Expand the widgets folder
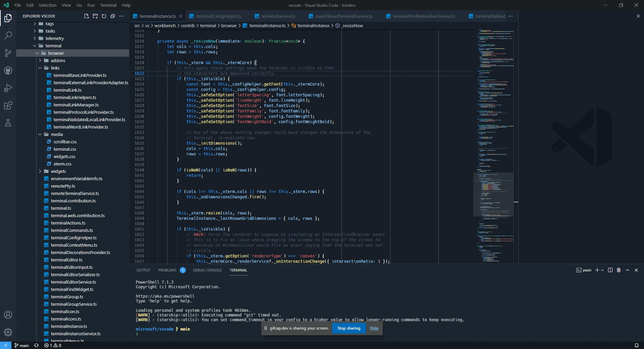 pos(40,171)
